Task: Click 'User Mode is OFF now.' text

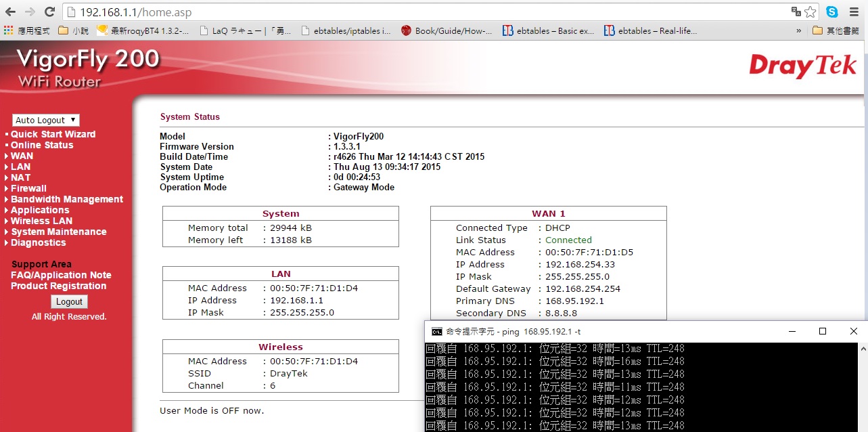Action: point(212,410)
